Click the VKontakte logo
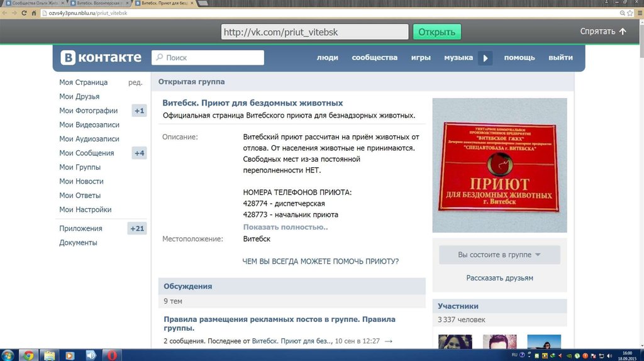 (x=101, y=58)
